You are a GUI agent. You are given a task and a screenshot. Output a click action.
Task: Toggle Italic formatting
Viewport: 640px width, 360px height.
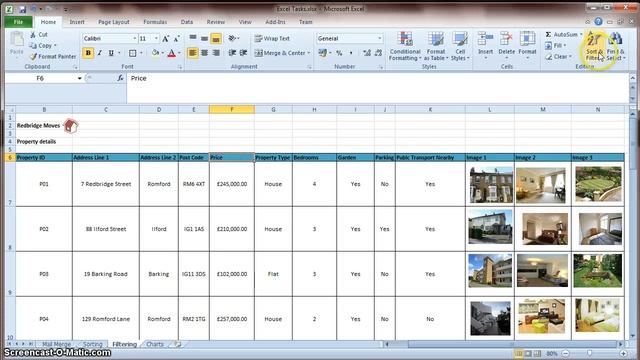[99, 53]
